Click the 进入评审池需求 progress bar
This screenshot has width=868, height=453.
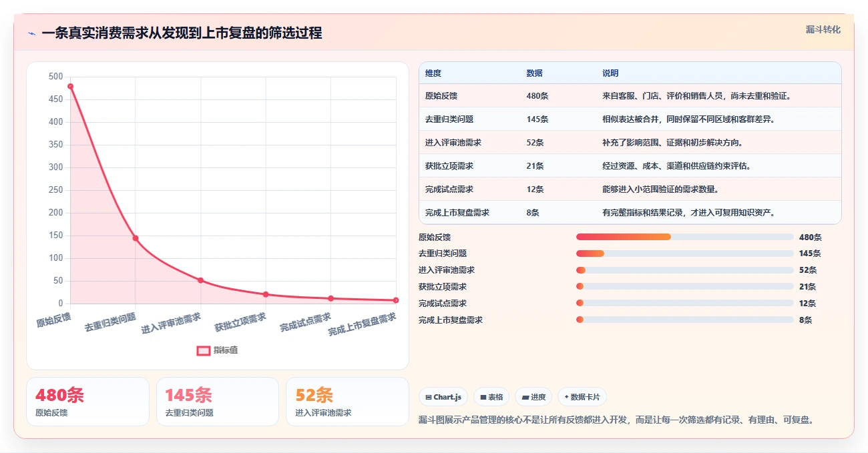tap(684, 270)
